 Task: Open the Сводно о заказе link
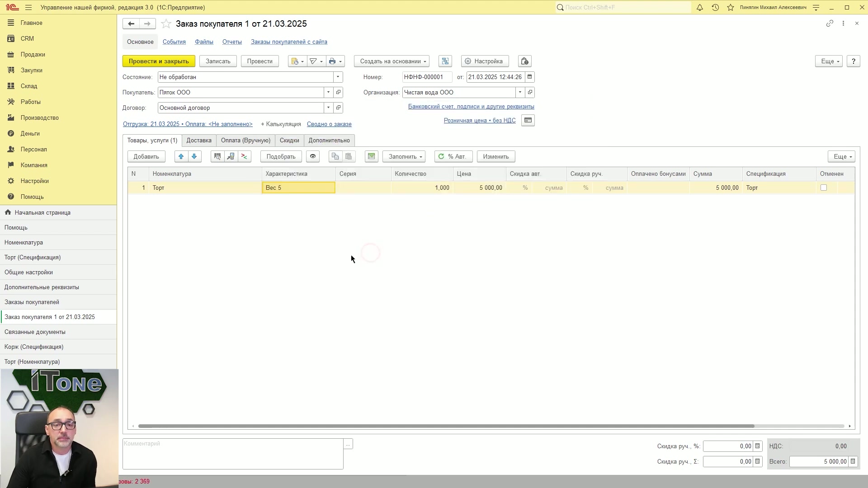[329, 124]
